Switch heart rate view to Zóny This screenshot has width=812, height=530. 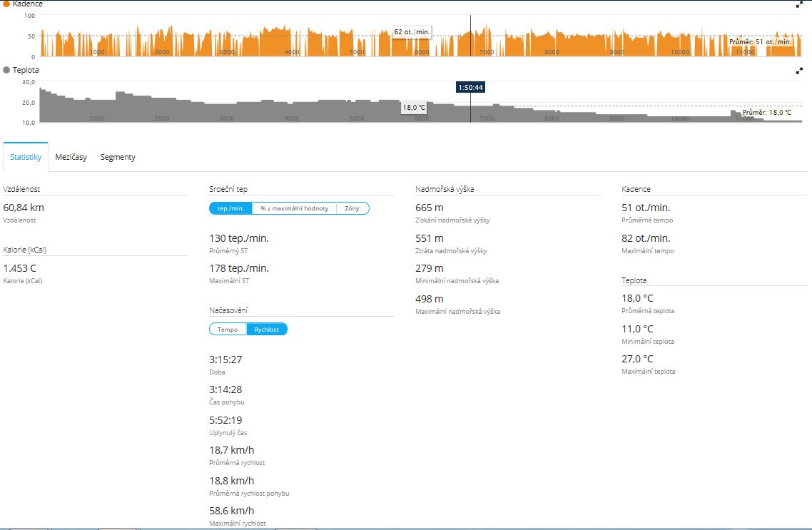point(352,208)
